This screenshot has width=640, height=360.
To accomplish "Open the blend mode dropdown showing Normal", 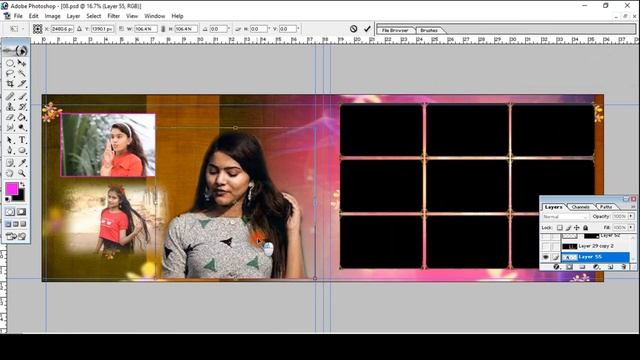I will coord(565,217).
